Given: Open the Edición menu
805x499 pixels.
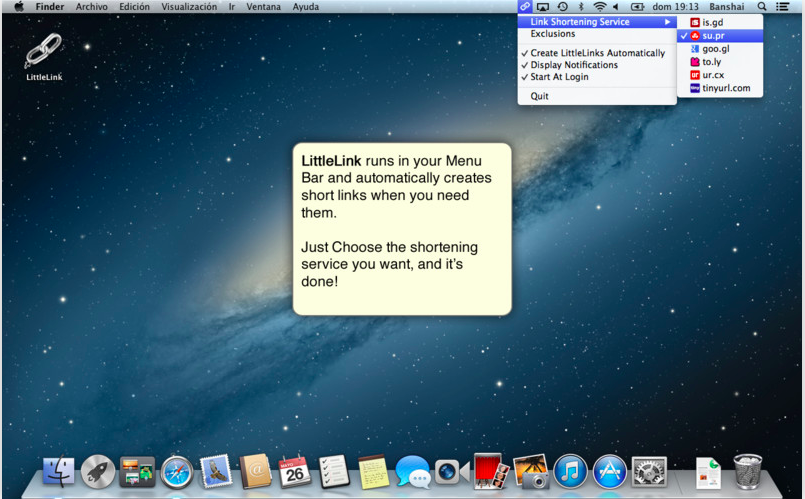Looking at the screenshot, I should 135,7.
